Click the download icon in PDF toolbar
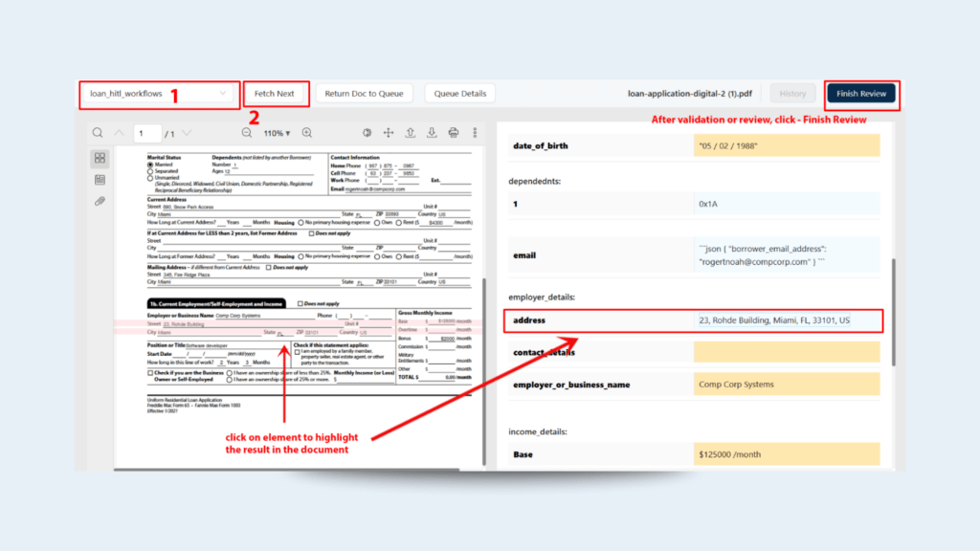The width and height of the screenshot is (980, 551). tap(432, 133)
